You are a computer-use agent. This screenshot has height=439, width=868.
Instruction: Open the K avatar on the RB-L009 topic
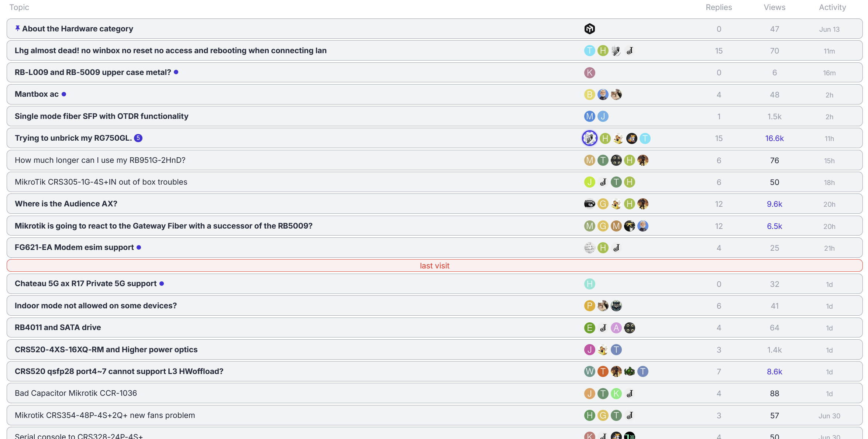click(x=589, y=73)
